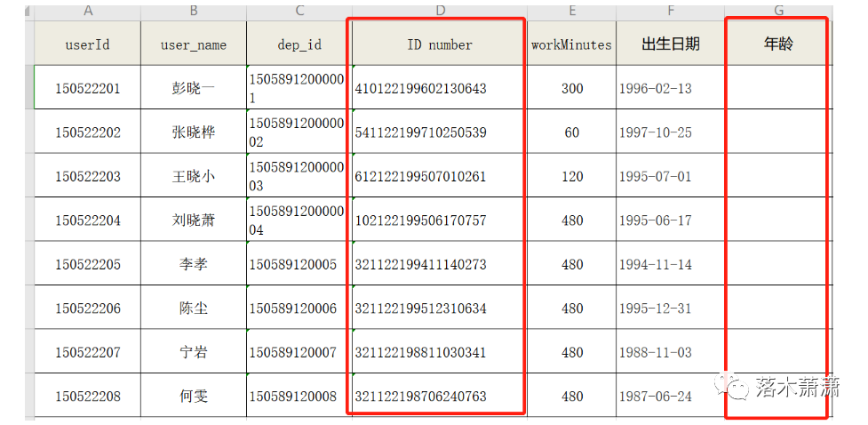The width and height of the screenshot is (868, 425).
Task: Select birth date 1995-07-01
Action: 671,176
